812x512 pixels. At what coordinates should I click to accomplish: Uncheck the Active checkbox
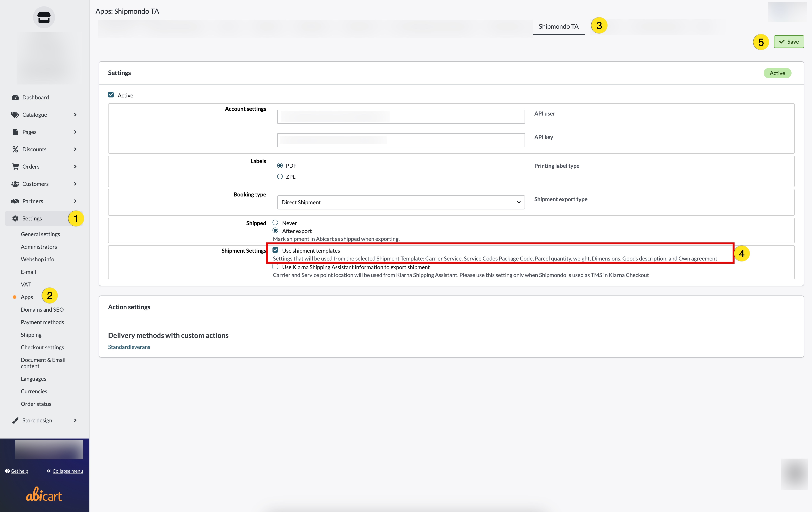[111, 95]
